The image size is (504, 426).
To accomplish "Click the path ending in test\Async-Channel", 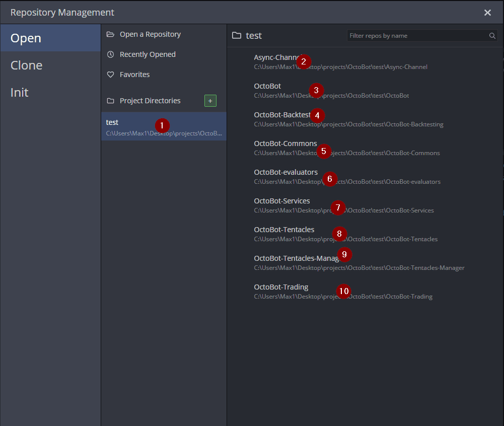I will coord(341,67).
